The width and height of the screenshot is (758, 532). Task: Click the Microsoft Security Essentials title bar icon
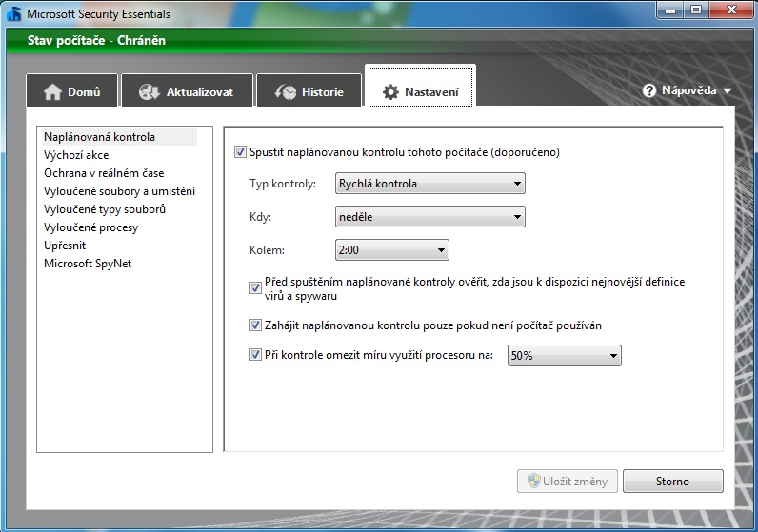pyautogui.click(x=13, y=13)
